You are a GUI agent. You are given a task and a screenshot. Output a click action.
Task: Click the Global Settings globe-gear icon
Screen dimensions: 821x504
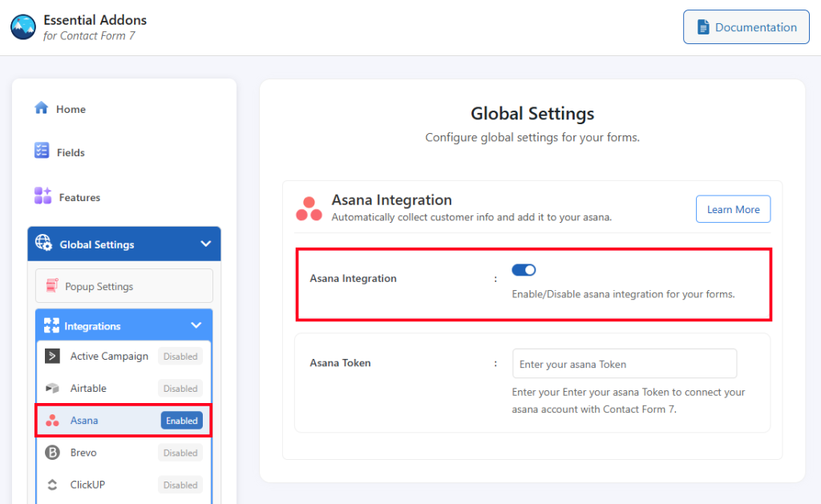[44, 243]
